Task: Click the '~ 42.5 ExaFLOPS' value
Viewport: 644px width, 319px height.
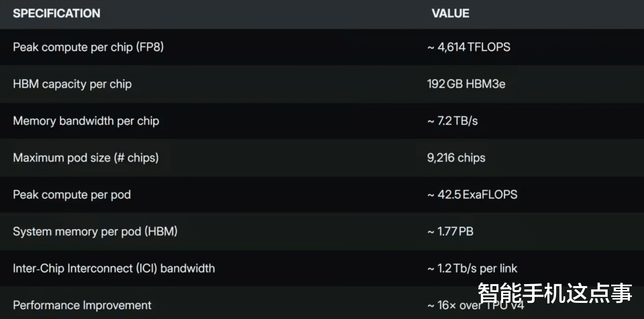Action: tap(472, 195)
